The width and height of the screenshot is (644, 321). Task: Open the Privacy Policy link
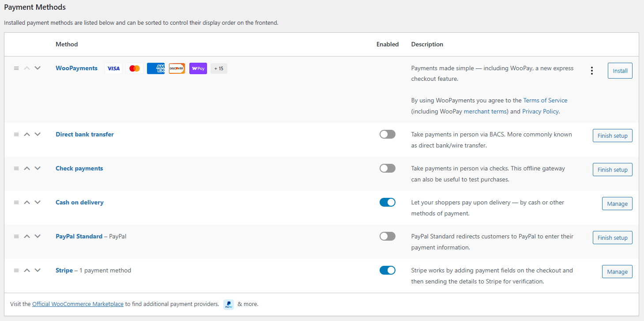pos(540,111)
